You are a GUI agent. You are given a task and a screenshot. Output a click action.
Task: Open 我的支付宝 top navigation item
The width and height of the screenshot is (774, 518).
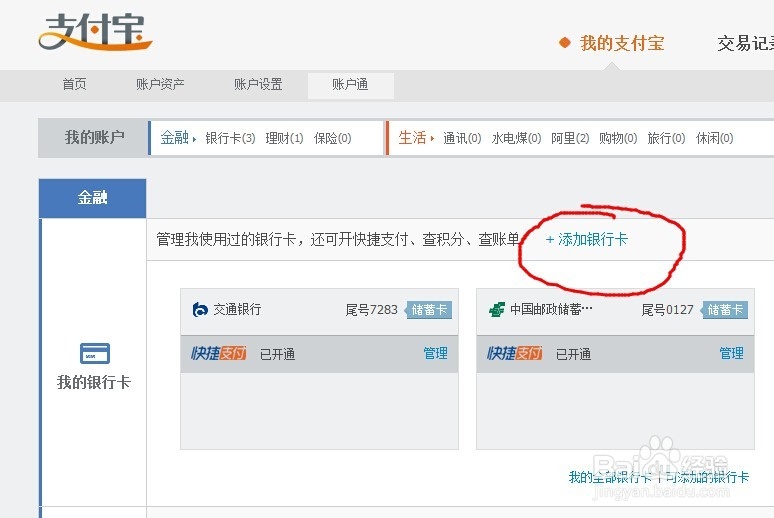coord(622,43)
